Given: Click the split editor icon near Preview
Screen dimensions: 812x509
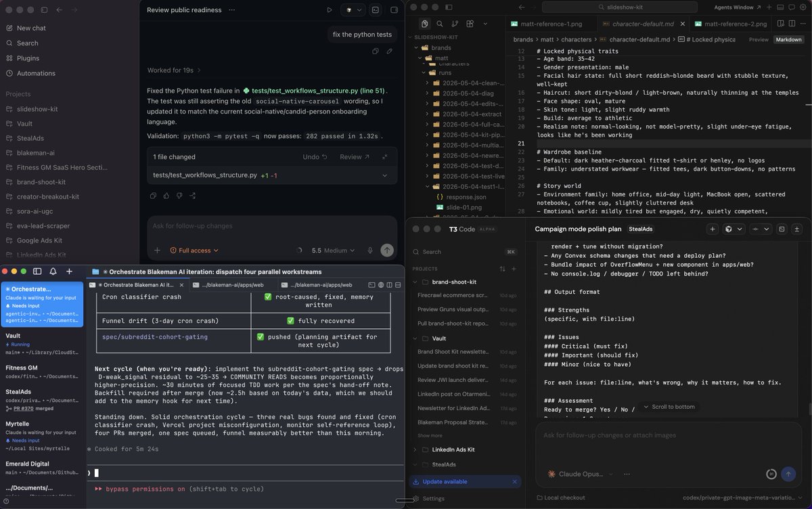Looking at the screenshot, I should [x=792, y=24].
